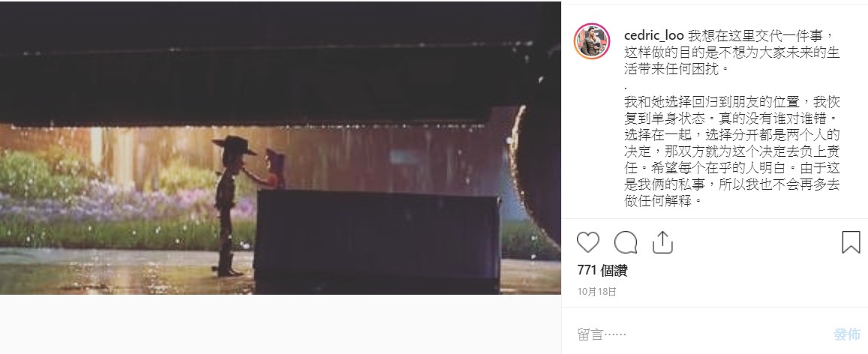Submit the comment with the 發佈 button

[847, 334]
